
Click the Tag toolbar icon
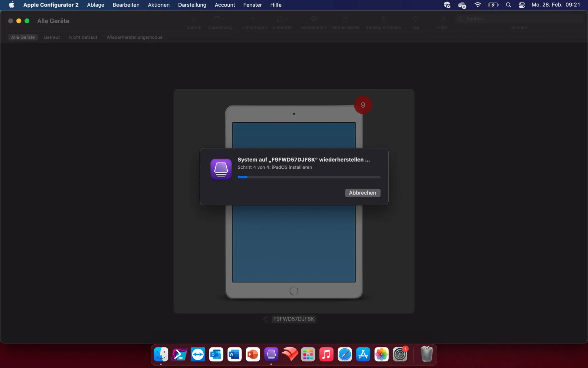416,19
